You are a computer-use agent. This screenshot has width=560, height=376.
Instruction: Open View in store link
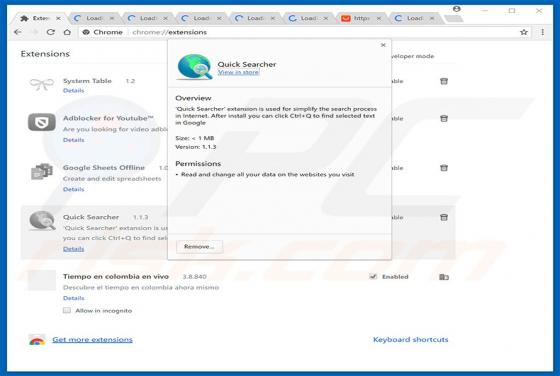(x=238, y=72)
